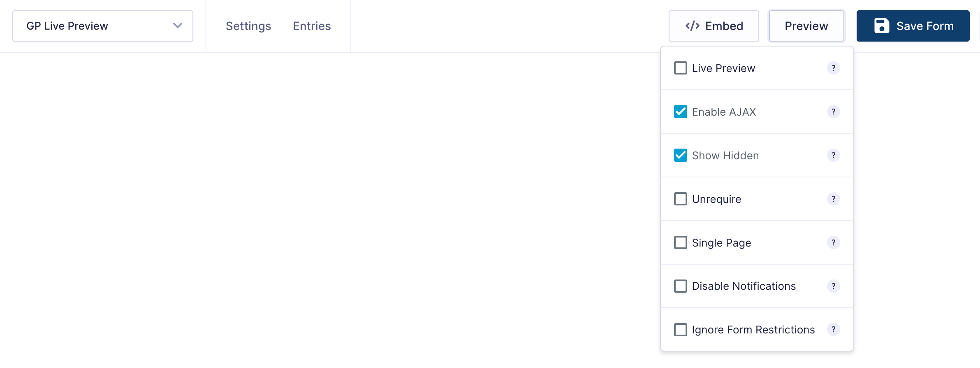Check Ignore Form Restrictions
980x368 pixels.
[x=681, y=330]
